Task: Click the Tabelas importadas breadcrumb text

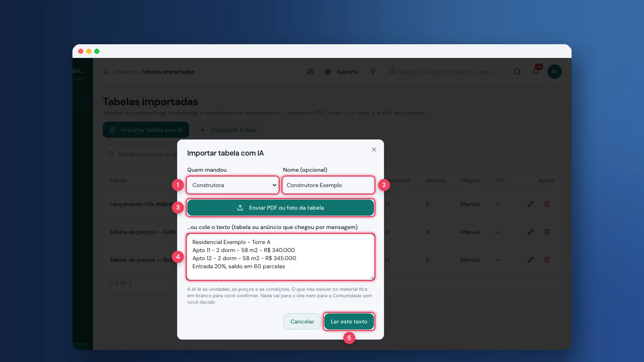Action: 168,72
